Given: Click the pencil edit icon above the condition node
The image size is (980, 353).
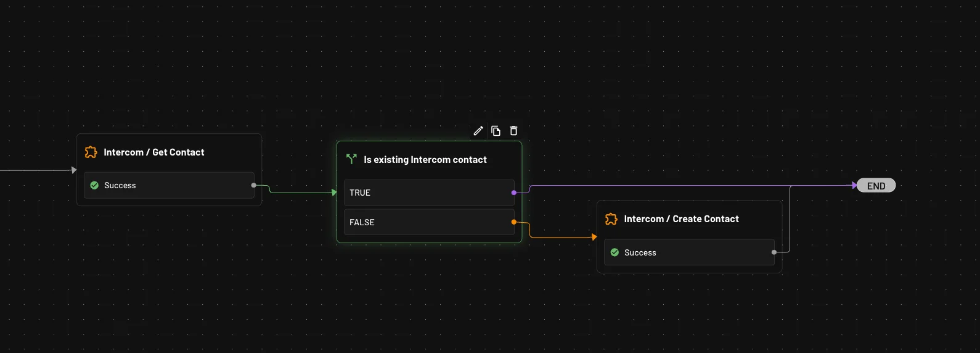Looking at the screenshot, I should (478, 131).
